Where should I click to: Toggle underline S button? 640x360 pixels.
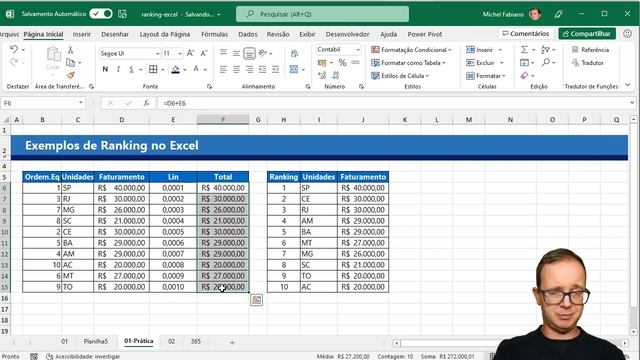(x=131, y=69)
